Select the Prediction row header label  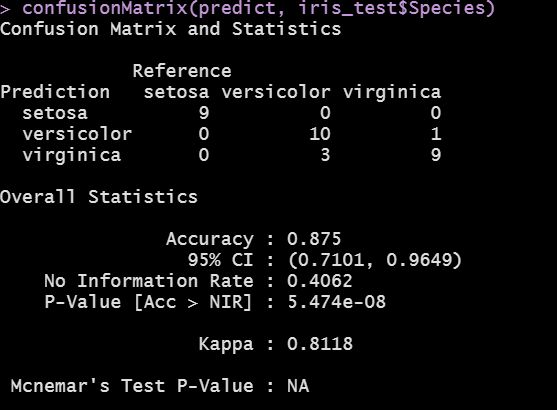pos(55,92)
